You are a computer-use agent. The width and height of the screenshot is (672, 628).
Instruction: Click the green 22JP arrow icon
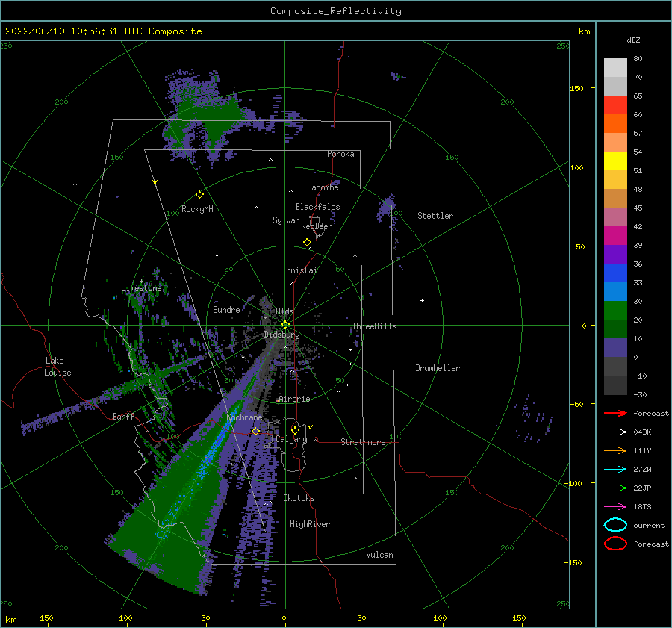pos(615,488)
